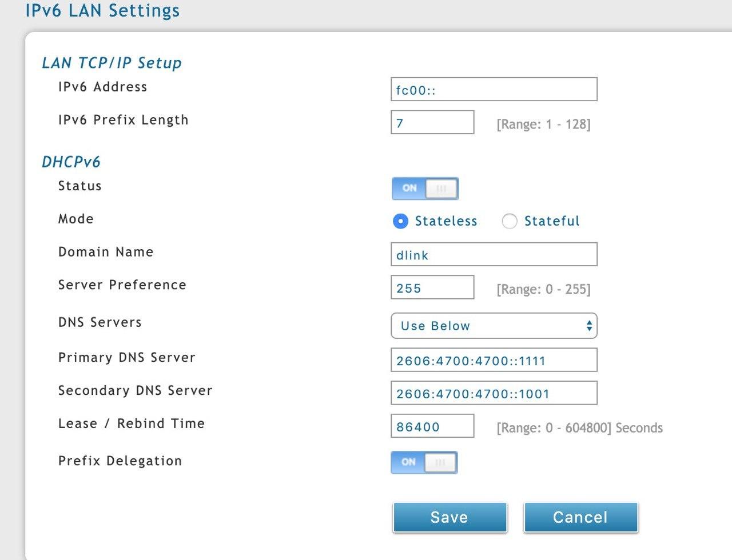Click into Primary DNS Server field
The image size is (732, 560).
point(494,361)
